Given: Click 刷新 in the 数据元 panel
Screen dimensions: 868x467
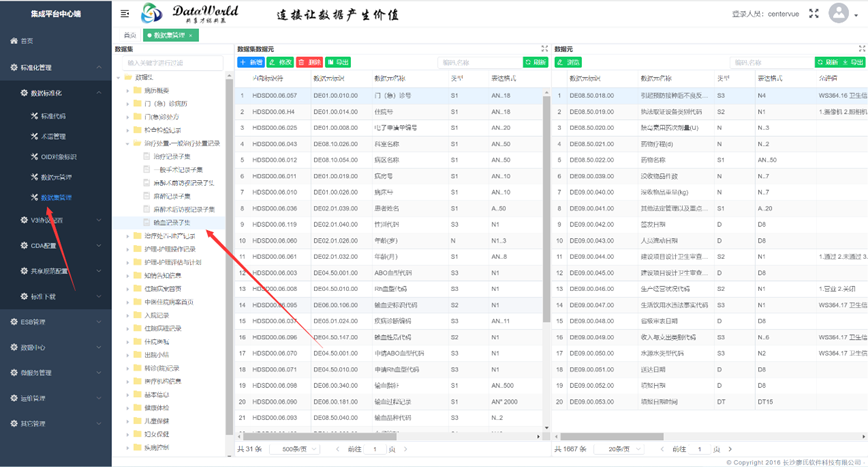Looking at the screenshot, I should coord(828,63).
